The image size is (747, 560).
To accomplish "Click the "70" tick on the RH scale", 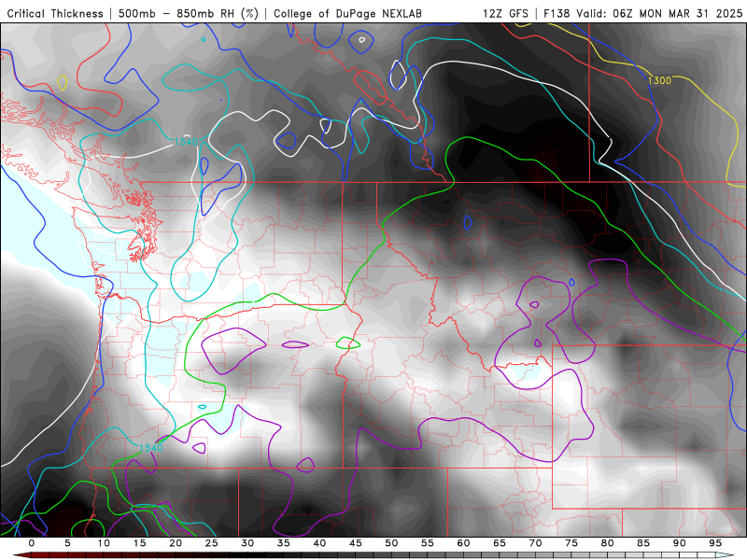I will 535,543.
